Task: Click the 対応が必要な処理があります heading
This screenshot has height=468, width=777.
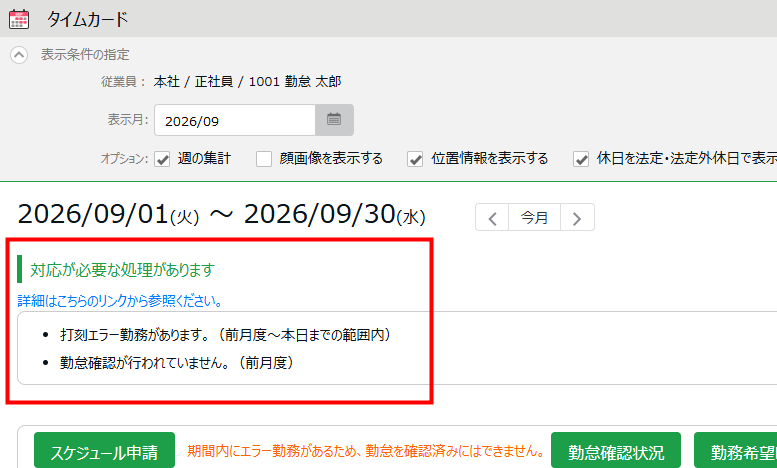Action: point(122,270)
